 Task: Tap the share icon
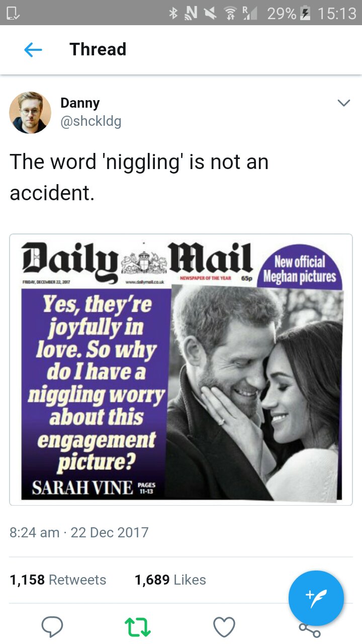point(310,629)
